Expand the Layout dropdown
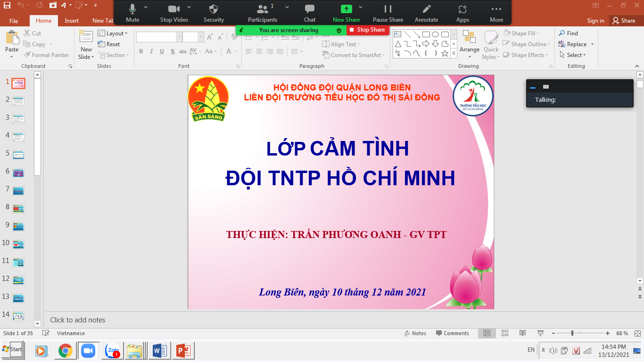The image size is (644, 362). [x=113, y=33]
